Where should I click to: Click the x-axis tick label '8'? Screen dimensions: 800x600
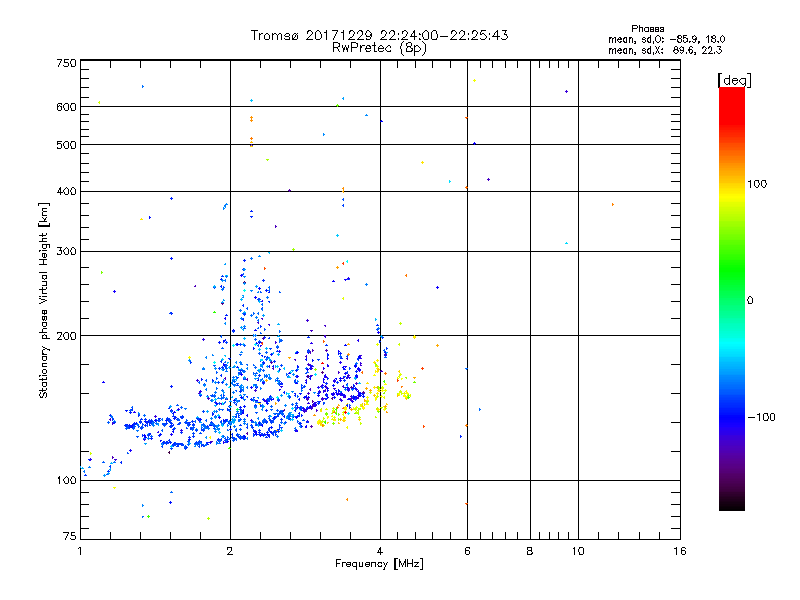530,551
